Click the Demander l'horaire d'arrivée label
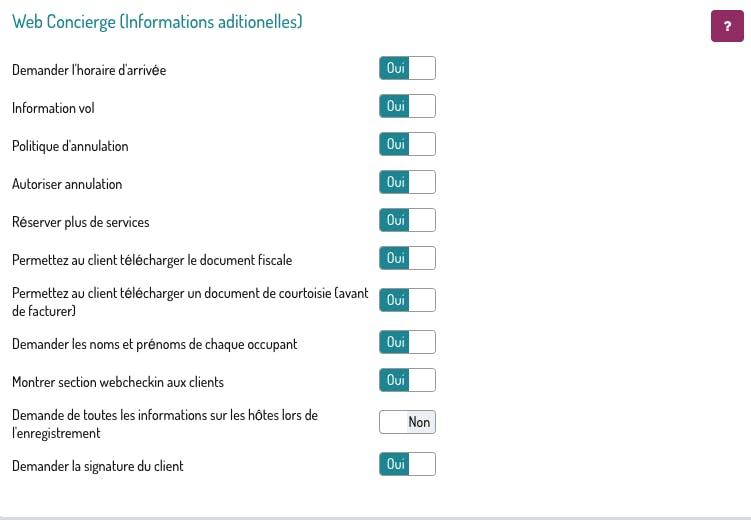The width and height of the screenshot is (751, 520). [89, 70]
